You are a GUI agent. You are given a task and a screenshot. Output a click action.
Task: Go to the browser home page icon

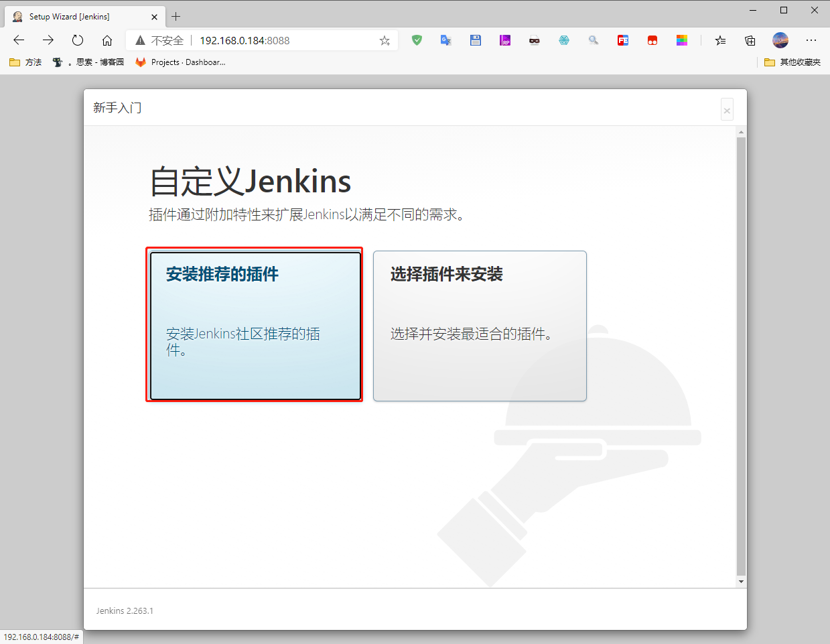[x=107, y=40]
